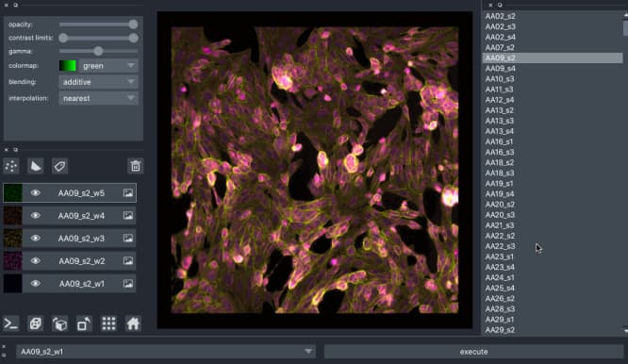628x364 pixels.
Task: Hide the AA09_s2_w1 layer
Action: 35,284
